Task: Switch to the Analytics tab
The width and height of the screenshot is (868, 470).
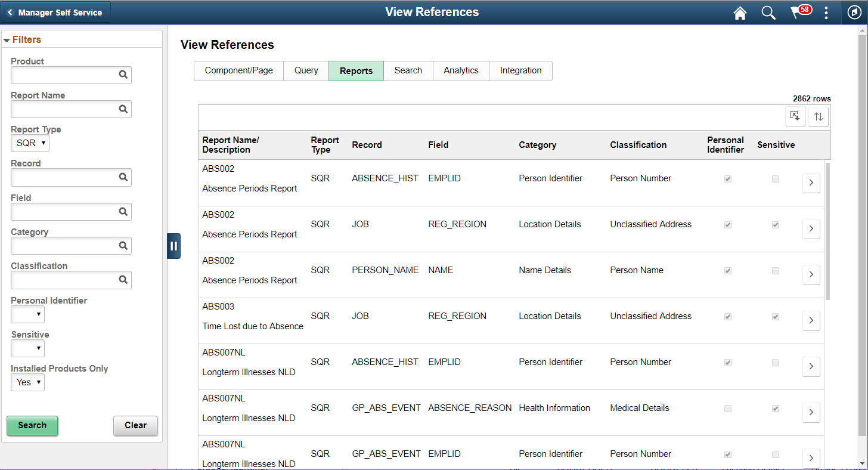Action: 460,70
